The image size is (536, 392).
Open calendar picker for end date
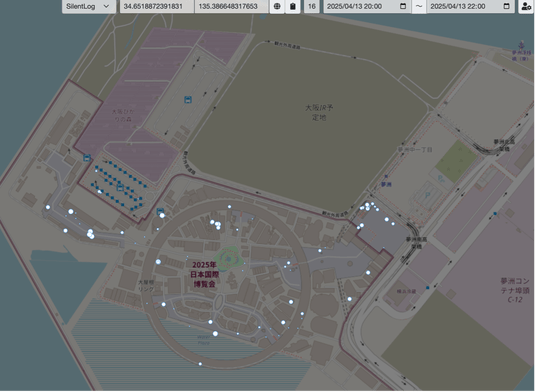507,6
